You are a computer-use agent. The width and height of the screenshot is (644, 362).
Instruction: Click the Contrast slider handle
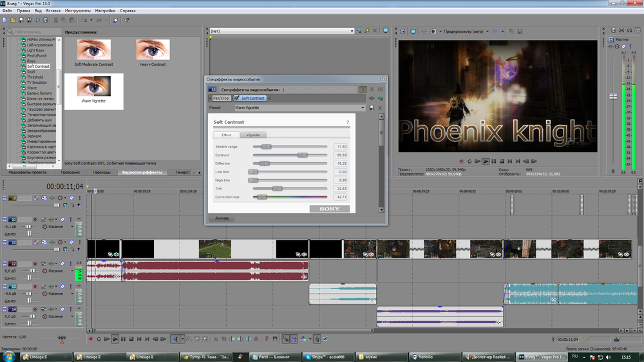(302, 155)
